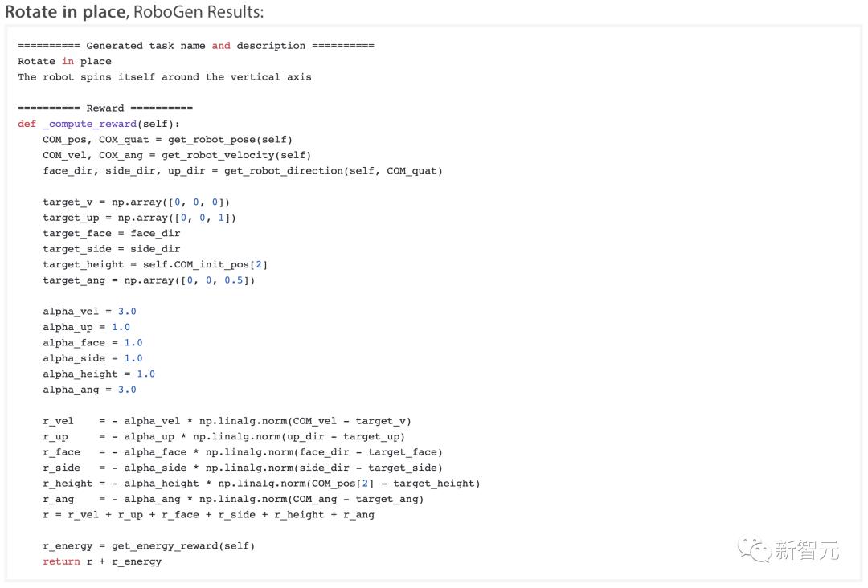Click the 'alpha_height = 1.0' line
Screen dimensions: 868x588
(x=99, y=374)
